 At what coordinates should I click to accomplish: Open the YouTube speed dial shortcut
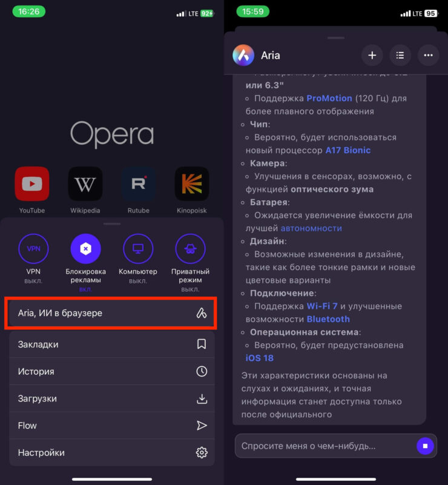point(32,184)
